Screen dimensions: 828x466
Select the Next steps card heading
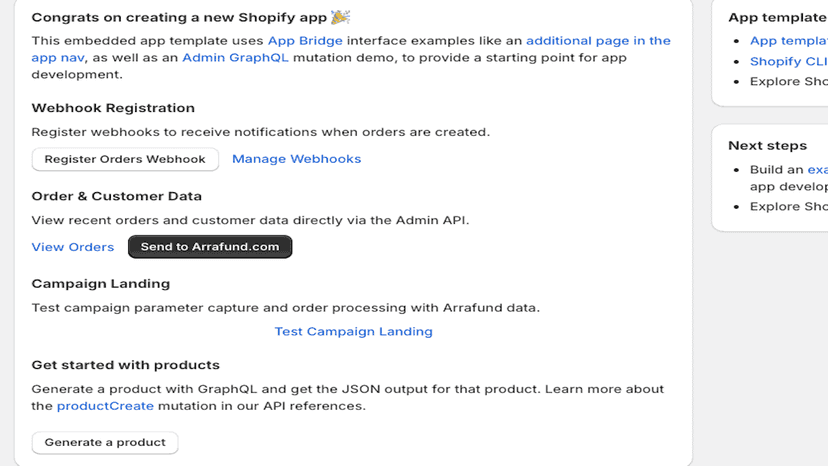tap(767, 145)
